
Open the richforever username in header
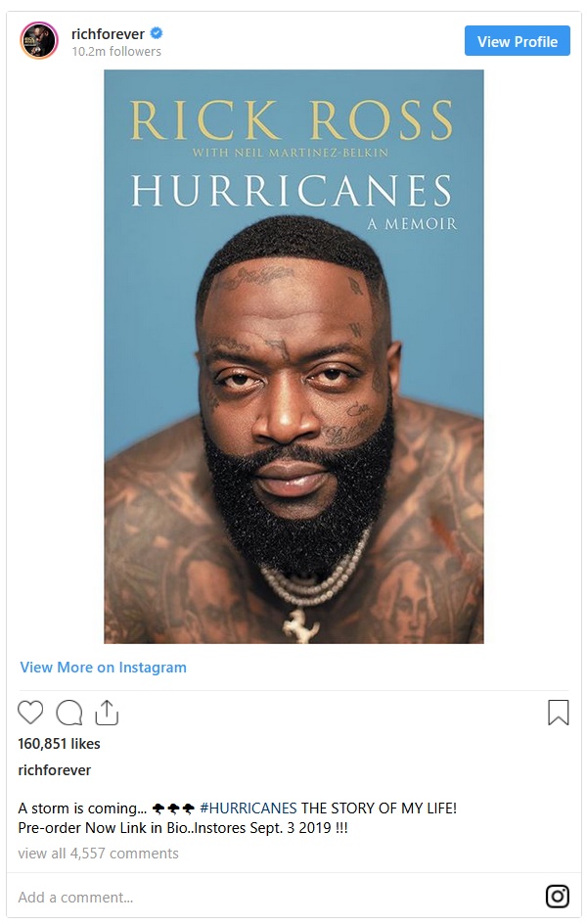coord(108,33)
